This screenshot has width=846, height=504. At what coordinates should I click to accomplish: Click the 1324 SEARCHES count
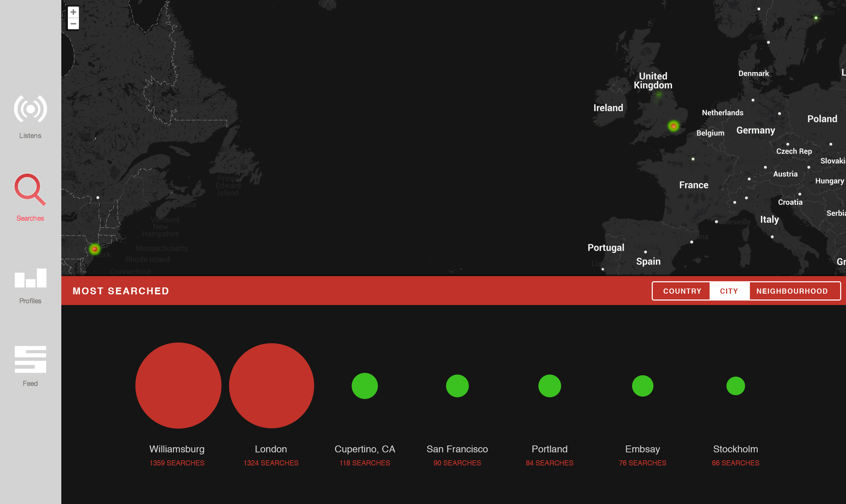coord(271,463)
